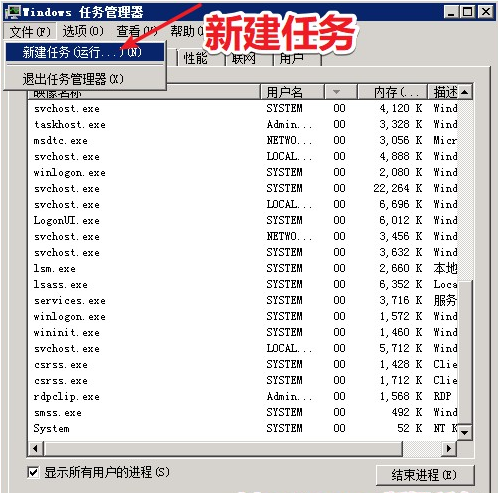Click the vertical scrollbar up arrow

pos(465,92)
